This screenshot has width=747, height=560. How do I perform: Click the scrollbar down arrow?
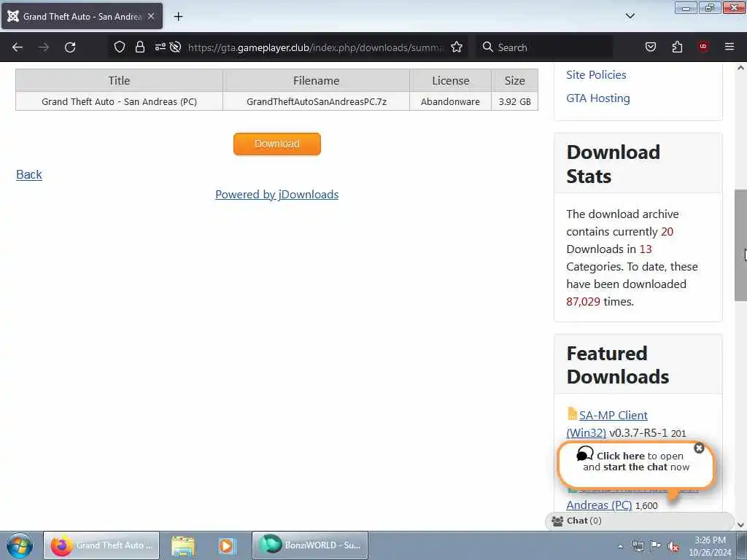740,525
